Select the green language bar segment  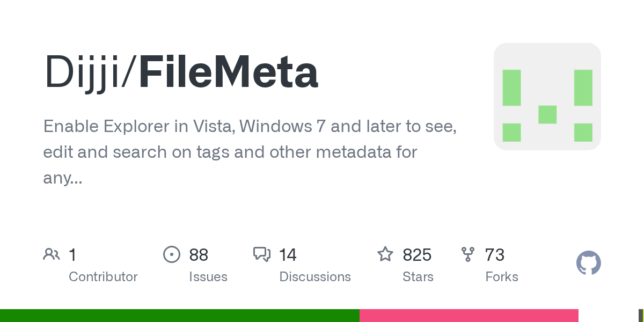point(179,316)
